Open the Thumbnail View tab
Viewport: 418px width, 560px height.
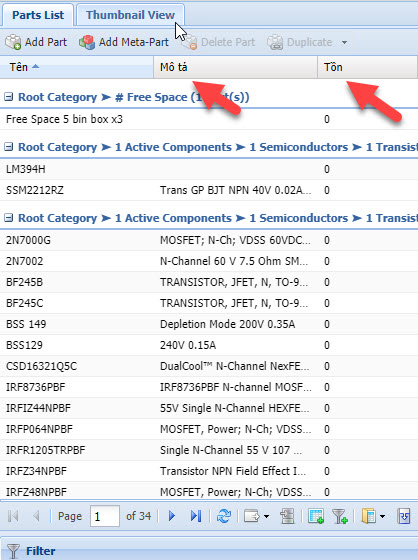click(x=130, y=15)
